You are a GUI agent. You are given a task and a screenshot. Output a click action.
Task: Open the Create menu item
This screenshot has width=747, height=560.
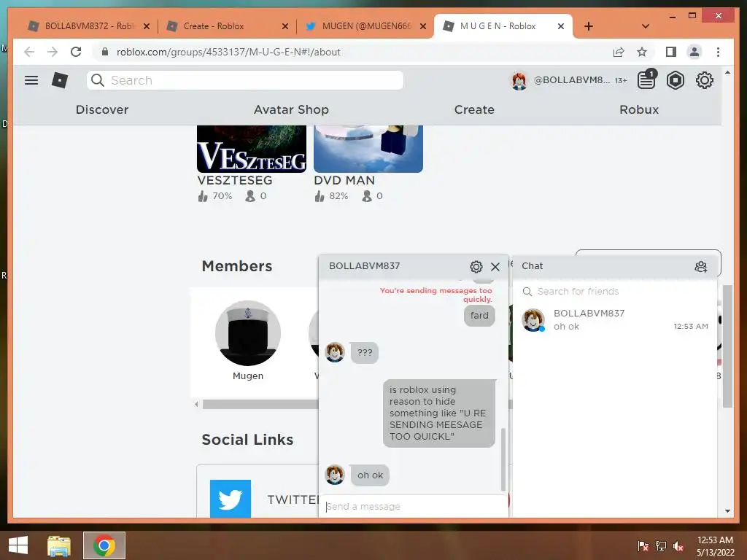(474, 109)
